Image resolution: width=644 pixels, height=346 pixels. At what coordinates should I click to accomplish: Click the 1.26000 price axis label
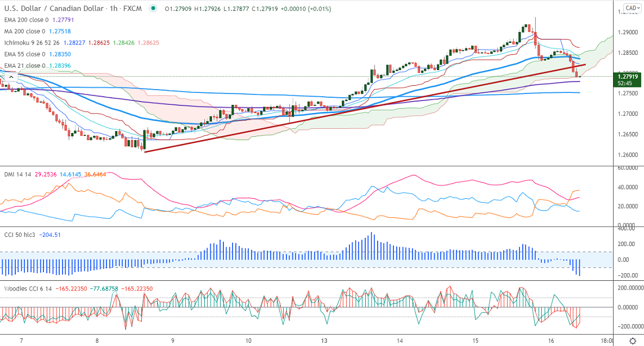coord(628,155)
